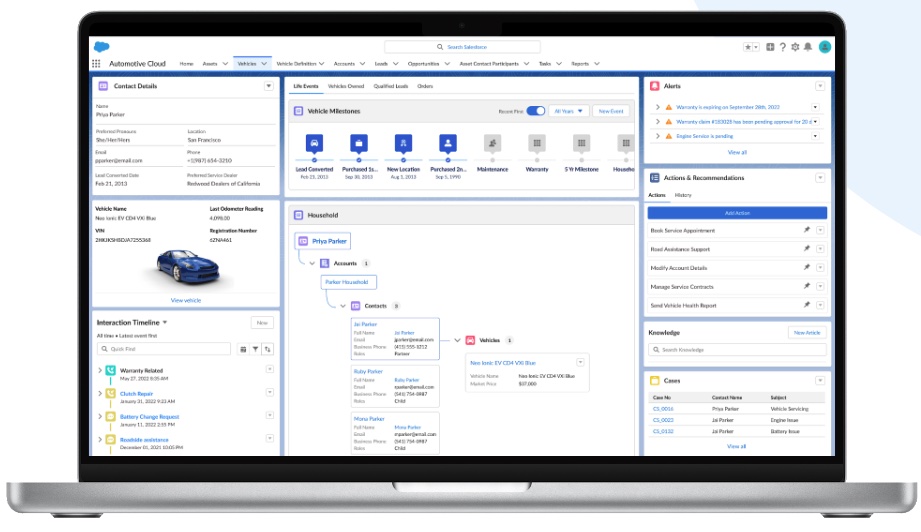The image size is (921, 532).
Task: Click the Search Knowledge input field
Action: click(737, 350)
